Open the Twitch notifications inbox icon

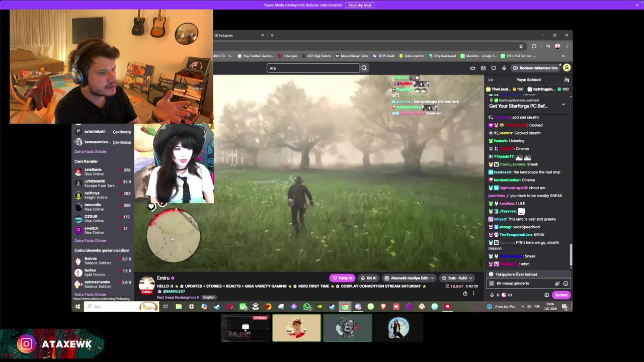[483, 68]
